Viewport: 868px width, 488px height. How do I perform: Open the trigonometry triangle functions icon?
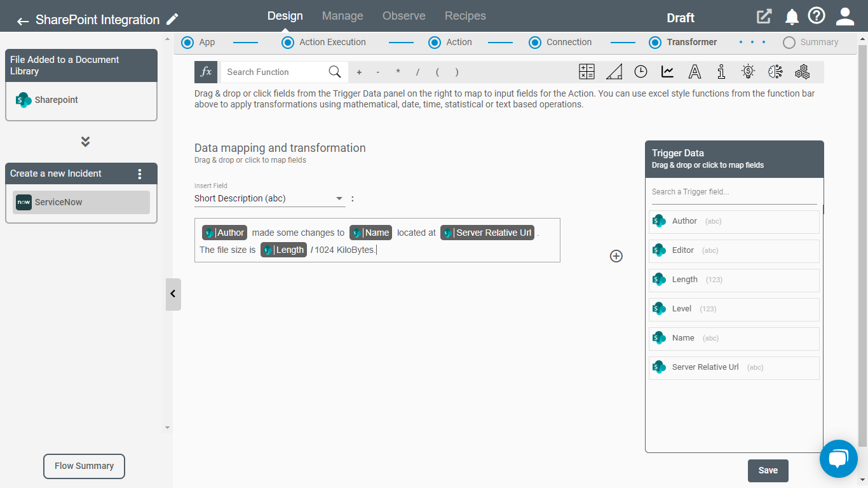614,72
